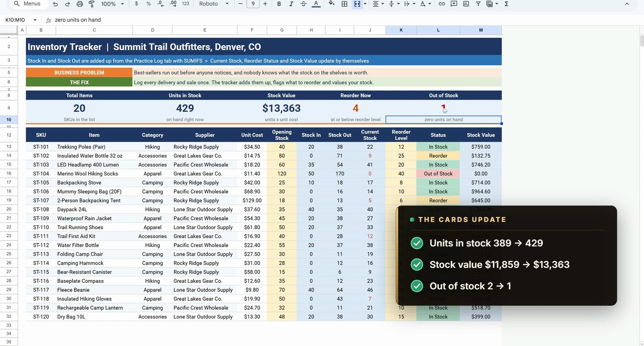644x346 pixels.
Task: Open zoom level 100% dropdown
Action: pos(112,4)
